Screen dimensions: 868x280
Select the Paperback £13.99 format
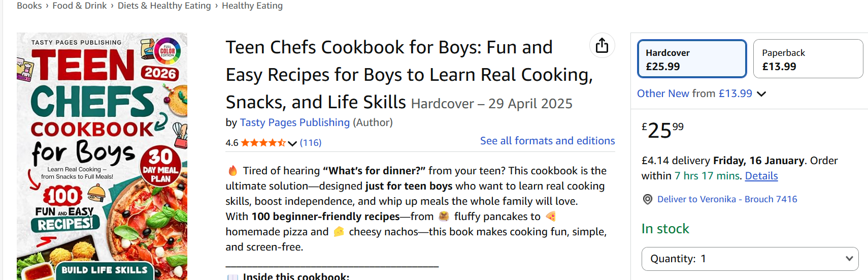pos(808,59)
